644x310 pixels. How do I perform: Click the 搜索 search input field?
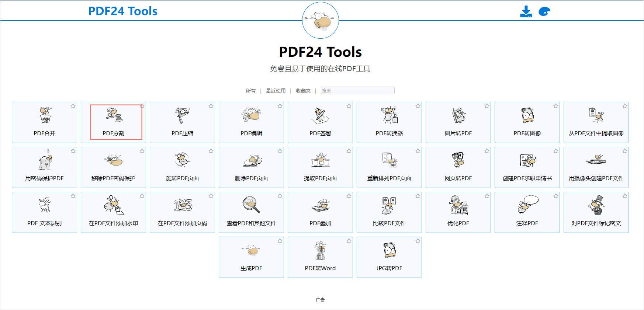pos(357,91)
